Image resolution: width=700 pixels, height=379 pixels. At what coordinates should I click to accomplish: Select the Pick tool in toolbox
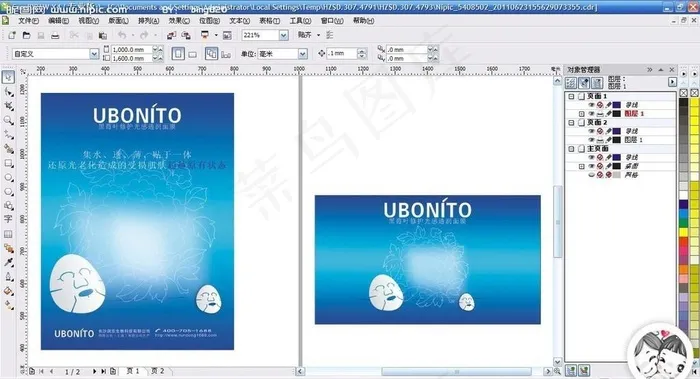[8, 77]
